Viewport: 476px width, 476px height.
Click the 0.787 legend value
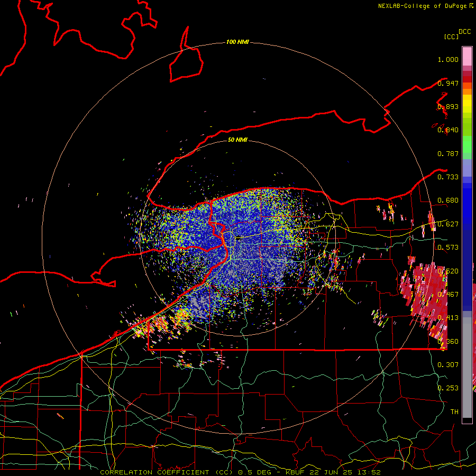448,153
